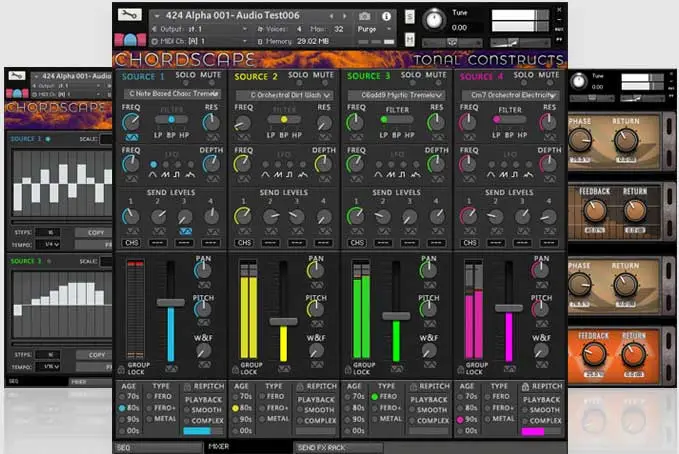Screen dimensions: 679x454
Task: Click orange Feedback knob in right window
Action: click(593, 354)
